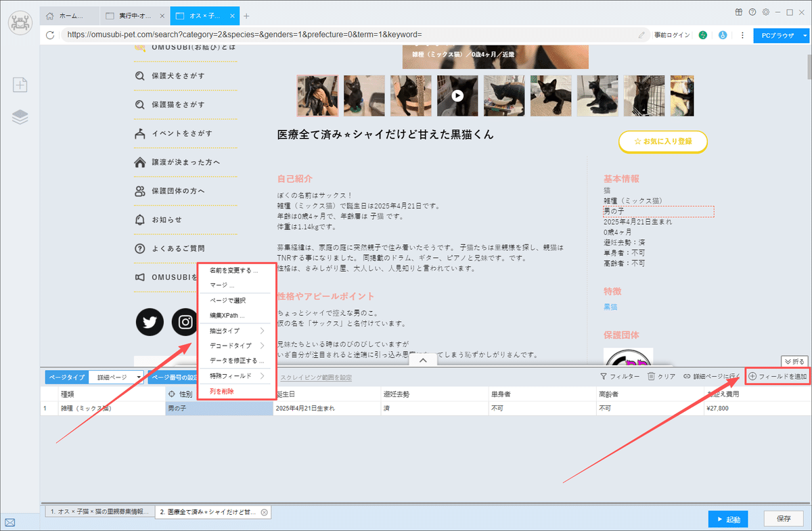Close the second task tab at bottom
Viewport: 812px width, 531px height.
pyautogui.click(x=264, y=512)
